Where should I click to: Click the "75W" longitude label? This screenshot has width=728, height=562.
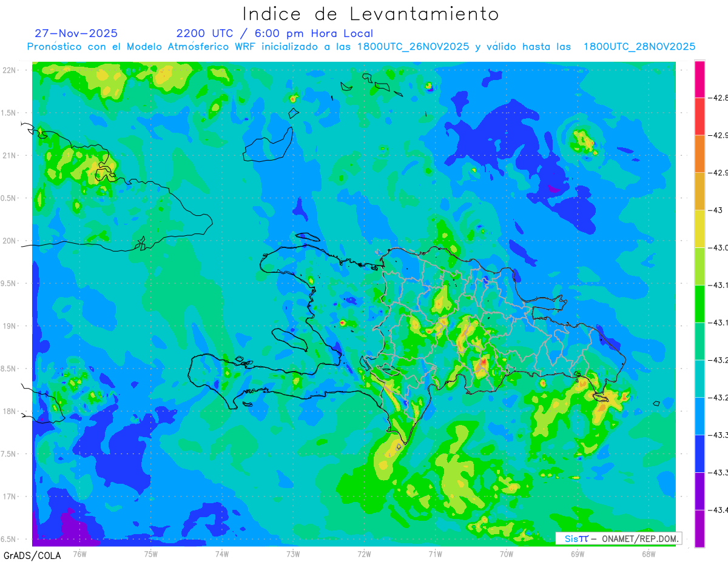pyautogui.click(x=150, y=554)
